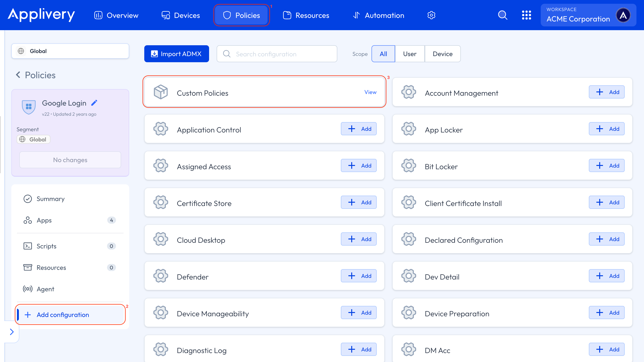Click the ACME Corporation workspace avatar
The height and width of the screenshot is (362, 644).
(623, 15)
